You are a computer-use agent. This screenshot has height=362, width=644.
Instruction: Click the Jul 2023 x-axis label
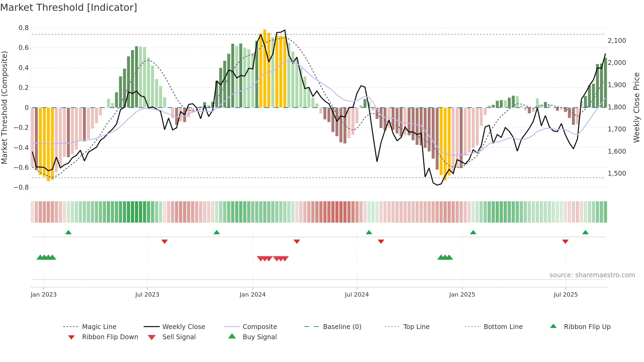(x=147, y=295)
